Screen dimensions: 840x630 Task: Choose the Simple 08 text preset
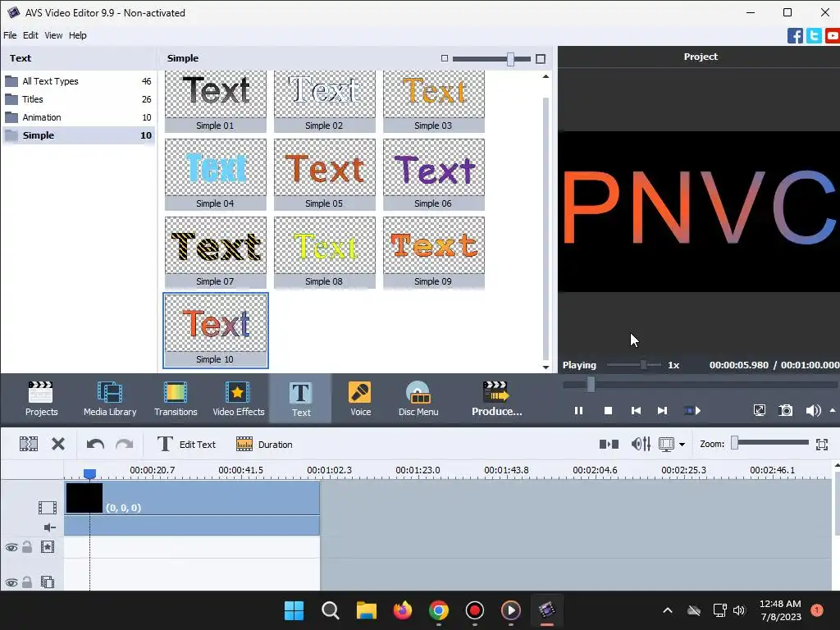[x=325, y=253]
